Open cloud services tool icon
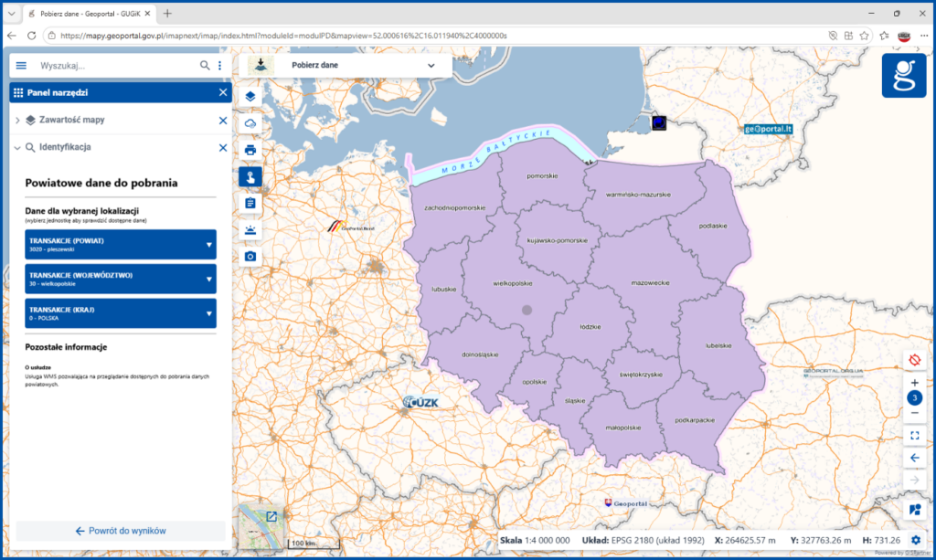The image size is (936, 560). click(250, 123)
